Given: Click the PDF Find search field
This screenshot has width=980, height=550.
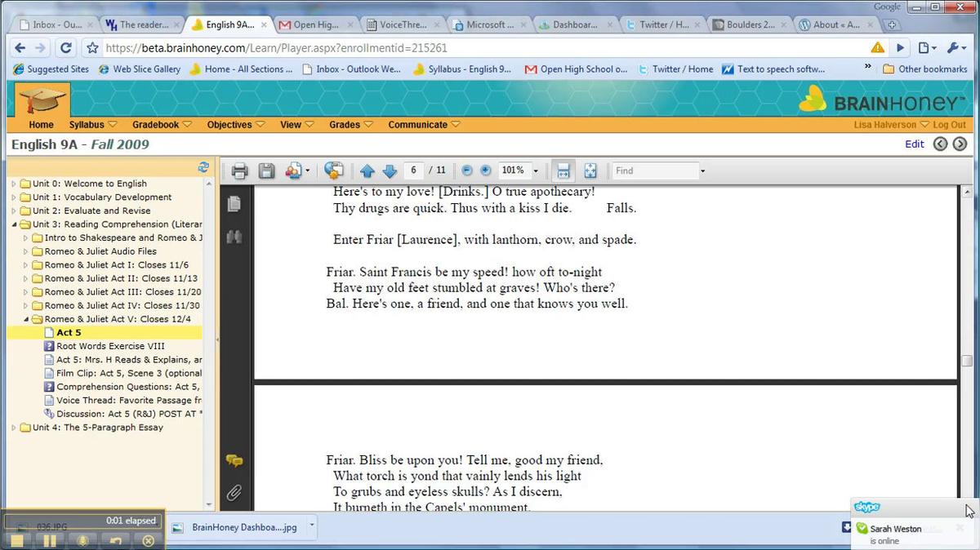Looking at the screenshot, I should (655, 171).
